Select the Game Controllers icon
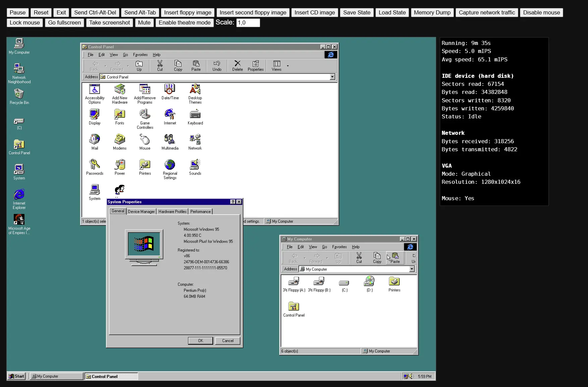This screenshot has height=387, width=588. pyautogui.click(x=145, y=119)
